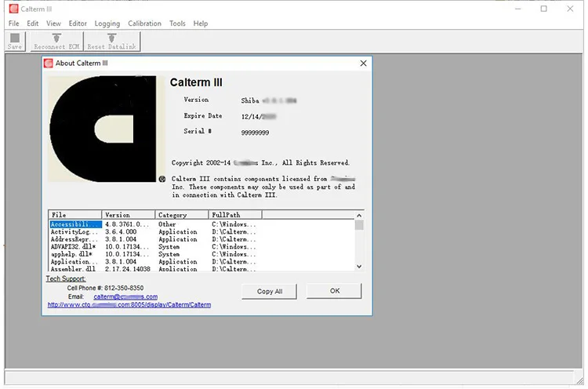Click the Reconnect ECM toolbar button
Screen dimensions: 588x389
point(56,41)
